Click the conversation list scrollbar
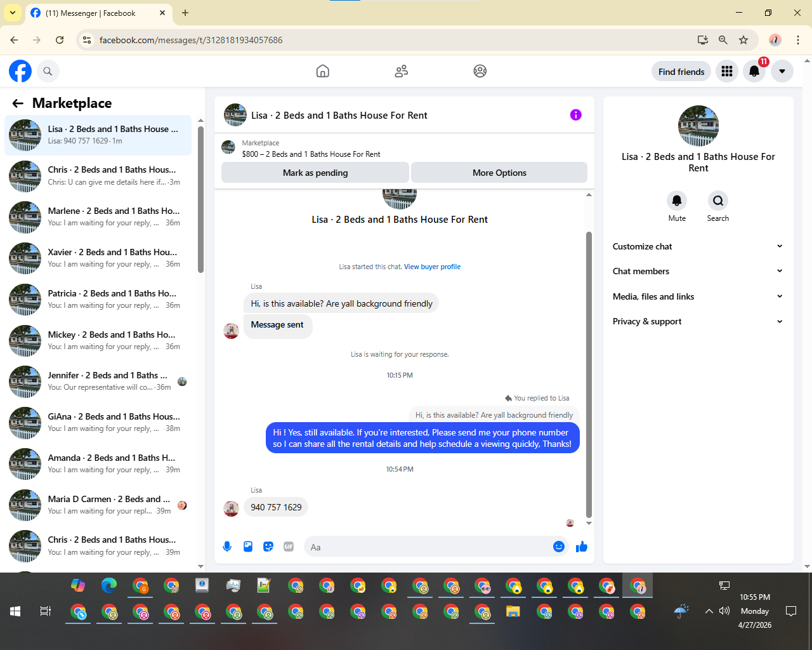The image size is (812, 650). (200, 199)
